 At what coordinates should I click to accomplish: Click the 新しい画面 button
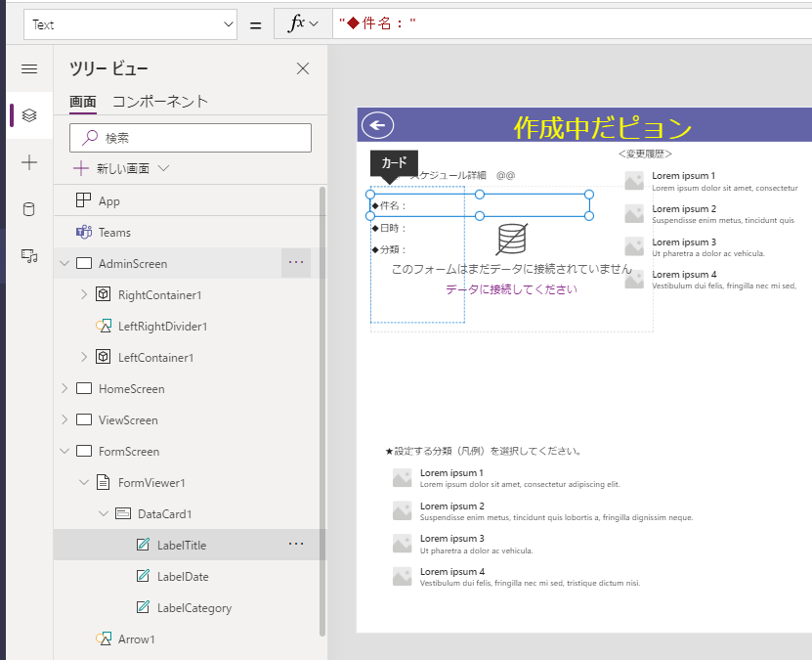coord(116,168)
